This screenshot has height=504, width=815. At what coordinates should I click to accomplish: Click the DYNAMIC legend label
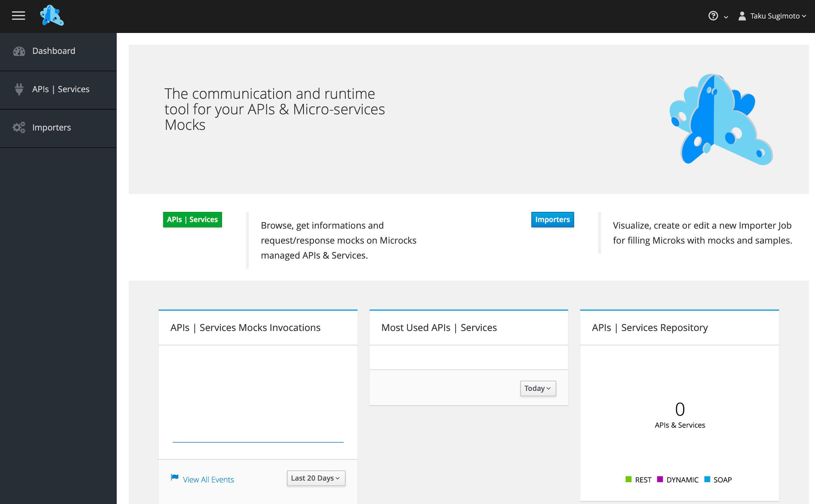click(x=682, y=480)
